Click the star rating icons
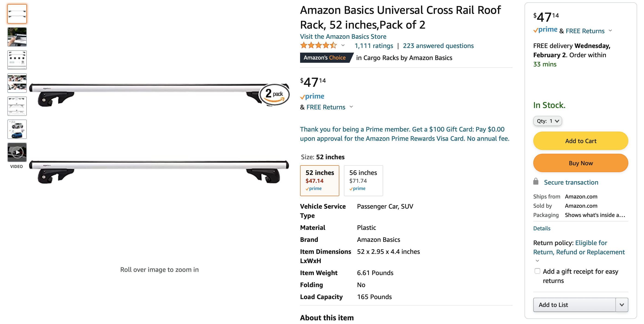The height and width of the screenshot is (324, 644). (x=319, y=45)
